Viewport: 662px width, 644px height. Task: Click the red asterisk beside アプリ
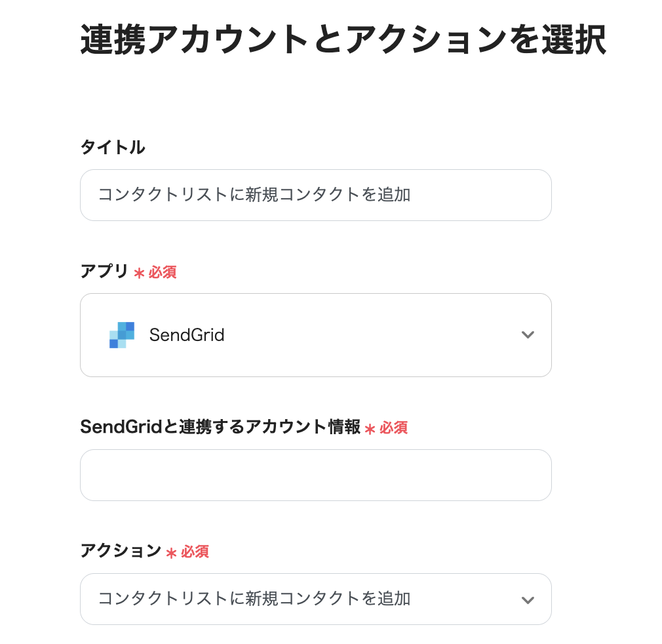139,273
